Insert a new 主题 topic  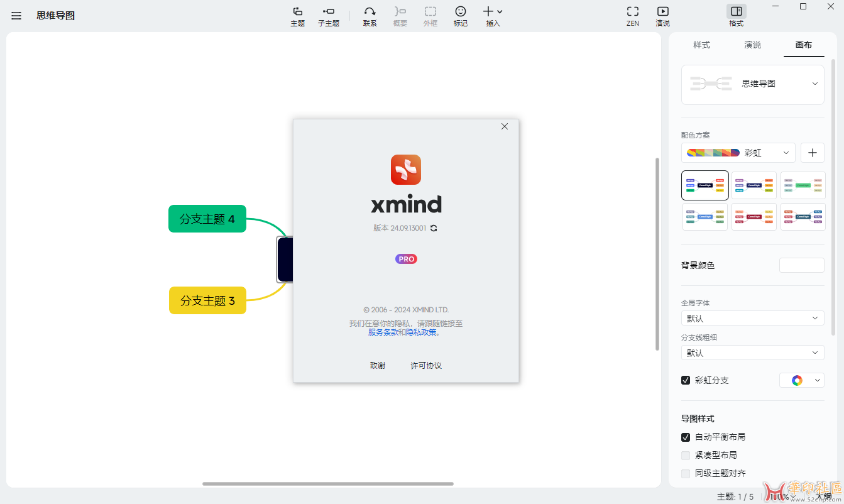pyautogui.click(x=297, y=16)
